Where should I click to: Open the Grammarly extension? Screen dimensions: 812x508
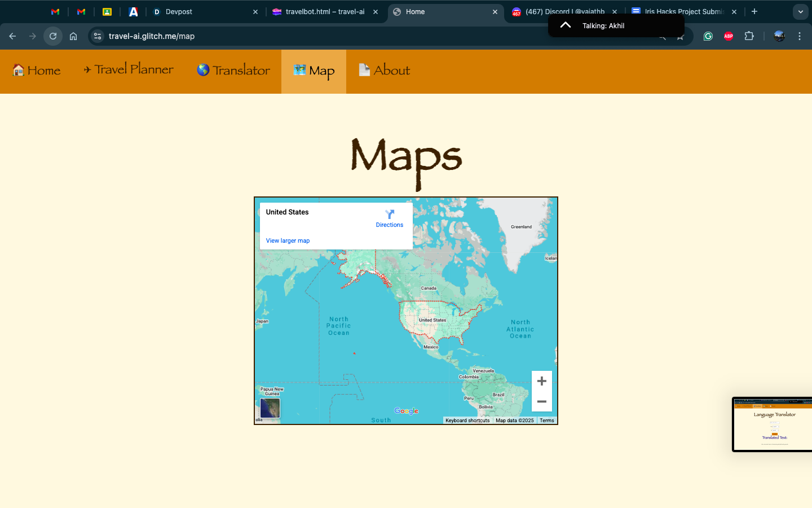(x=708, y=36)
